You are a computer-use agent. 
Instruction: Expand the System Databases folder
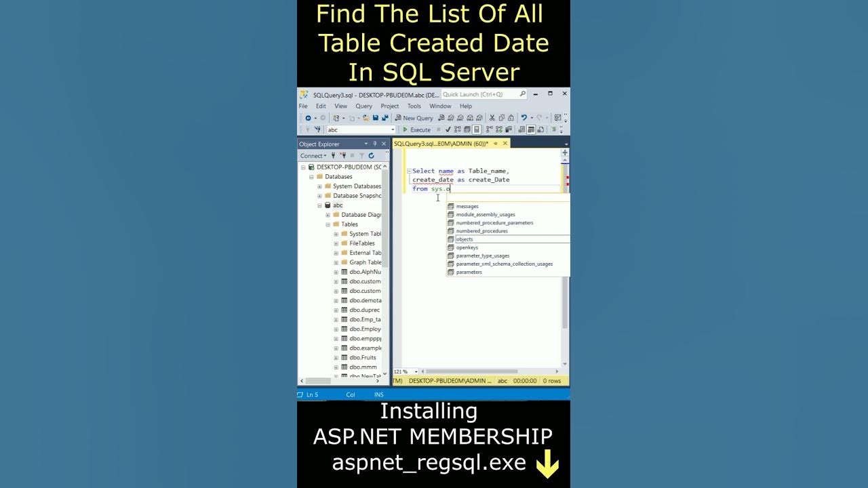tap(319, 186)
